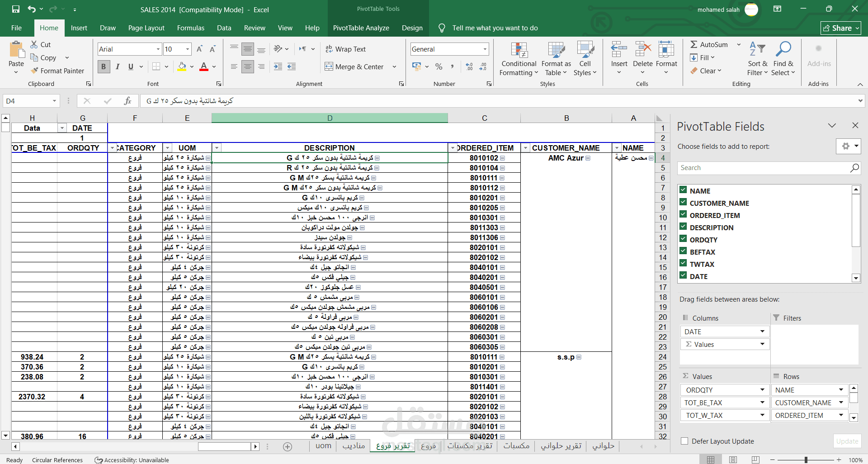Open the Formulas ribbon tab
The height and width of the screenshot is (464, 868).
[191, 28]
